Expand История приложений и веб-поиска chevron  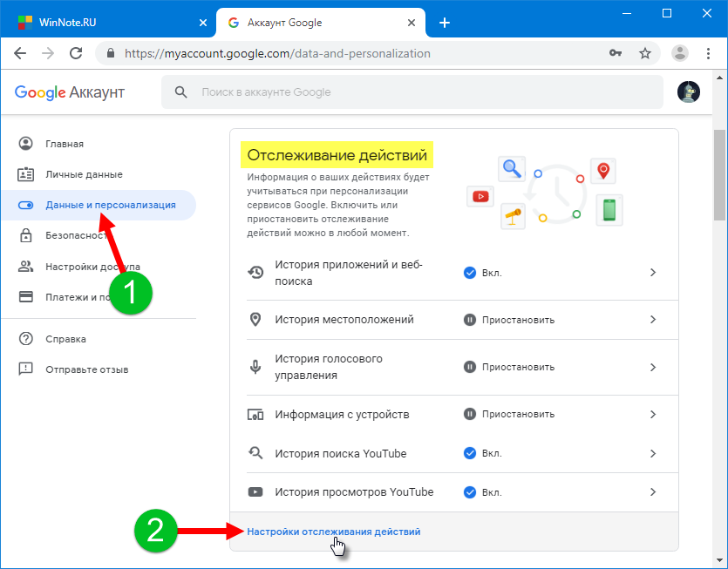pyautogui.click(x=653, y=273)
